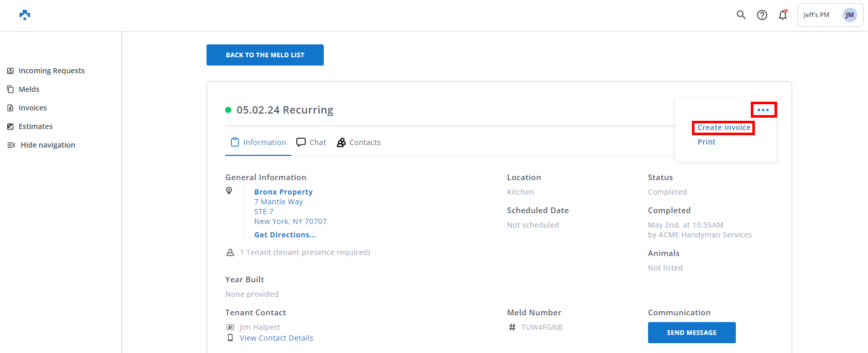Viewport: 868px width, 353px height.
Task: Hide navigation sidebar
Action: (48, 145)
